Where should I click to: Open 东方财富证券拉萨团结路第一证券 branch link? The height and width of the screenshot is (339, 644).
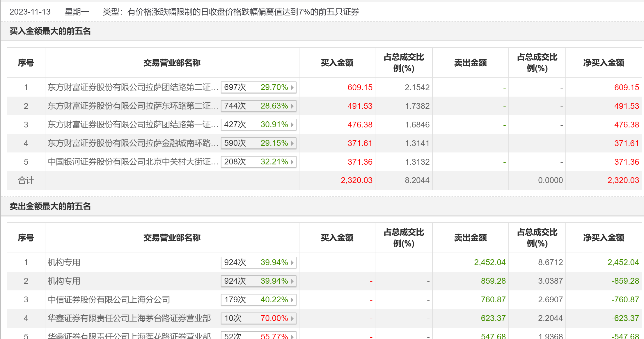click(133, 125)
